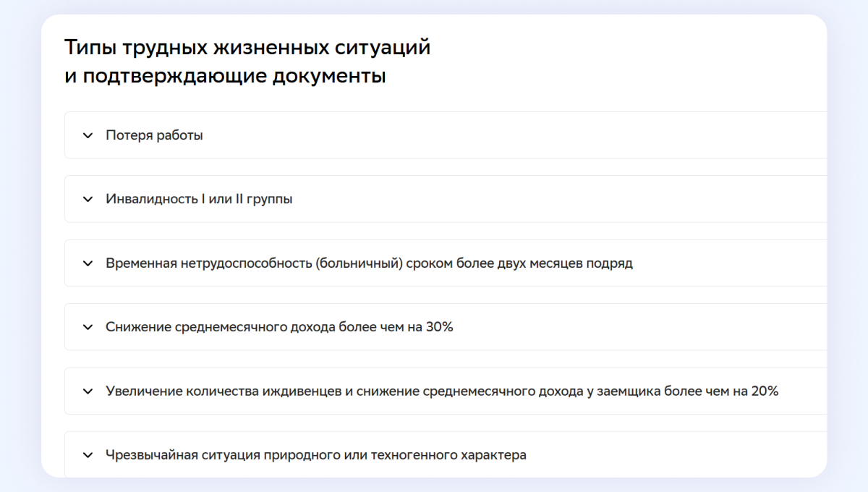
Task: Click the Типы трудных жизненных ситуаций heading line
Action: pyautogui.click(x=247, y=48)
